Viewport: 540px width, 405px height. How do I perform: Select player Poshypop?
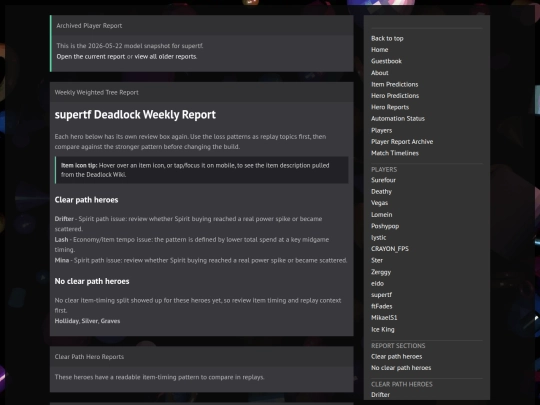pyautogui.click(x=385, y=226)
